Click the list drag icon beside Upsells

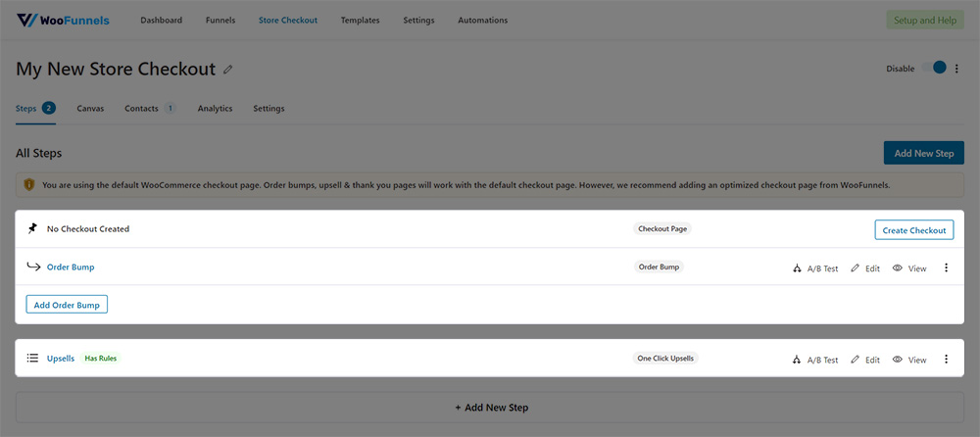point(32,359)
